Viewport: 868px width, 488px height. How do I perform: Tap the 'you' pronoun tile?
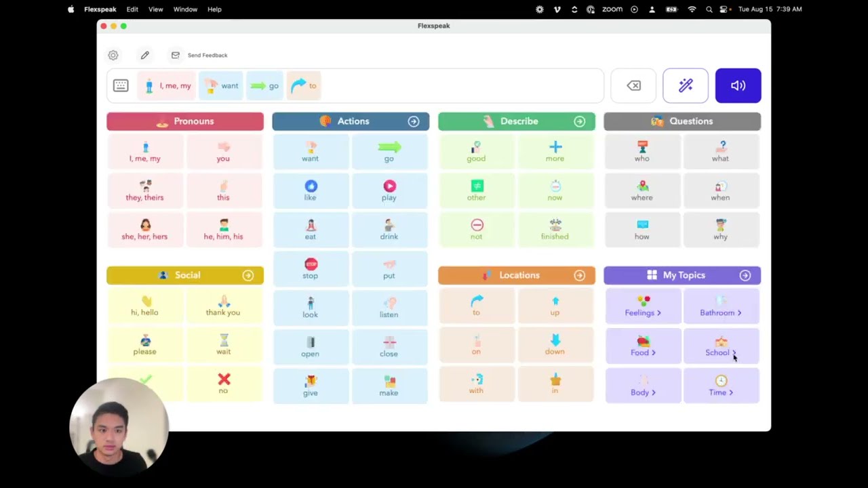tap(223, 152)
